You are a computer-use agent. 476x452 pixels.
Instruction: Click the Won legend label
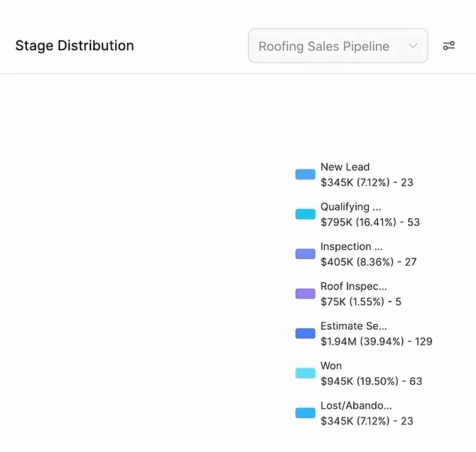pos(331,366)
